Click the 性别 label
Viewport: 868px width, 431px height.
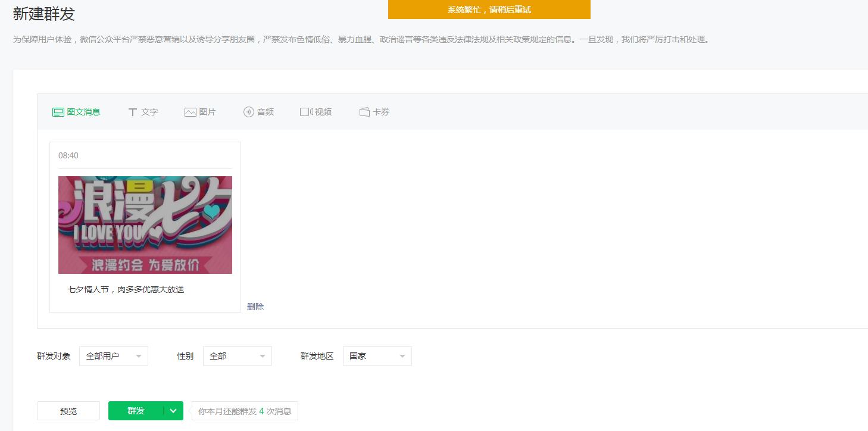(185, 356)
